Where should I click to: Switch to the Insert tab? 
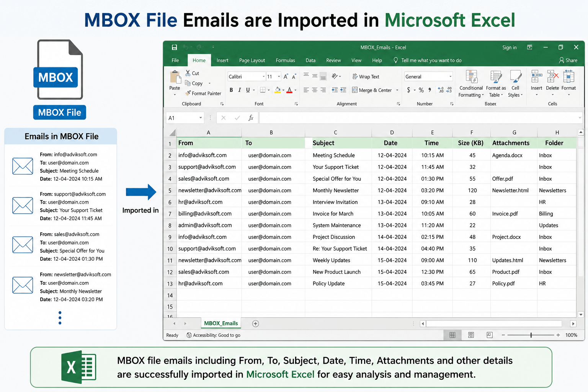point(222,60)
